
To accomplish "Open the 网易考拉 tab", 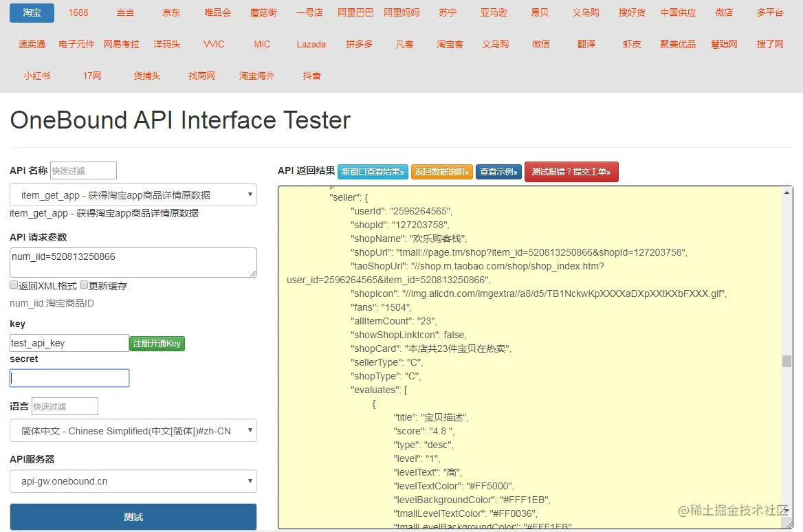I will click(x=122, y=44).
